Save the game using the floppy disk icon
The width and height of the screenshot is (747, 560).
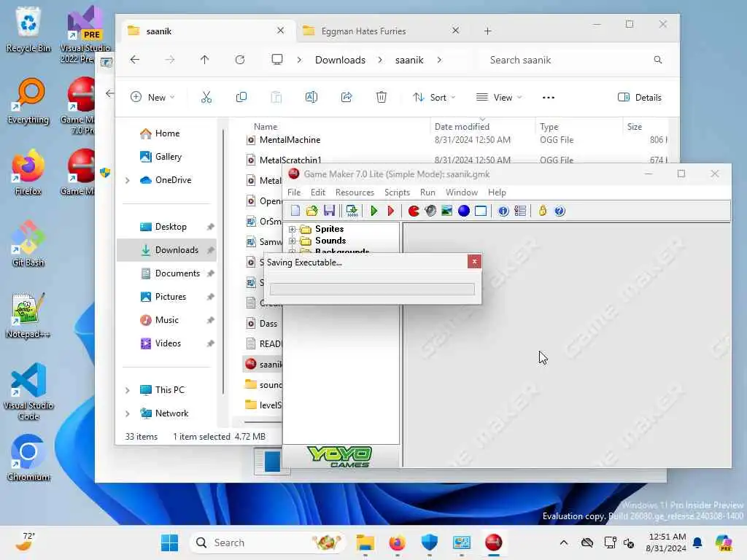click(329, 211)
